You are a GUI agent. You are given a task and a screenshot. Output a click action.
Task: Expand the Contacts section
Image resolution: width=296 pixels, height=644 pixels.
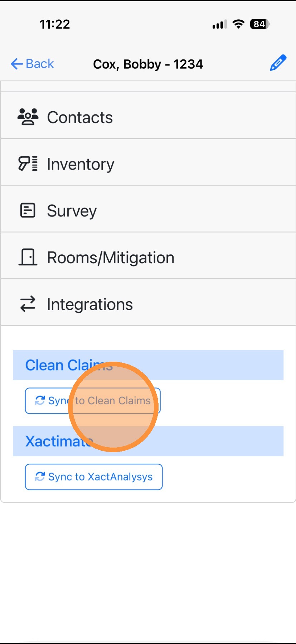148,117
